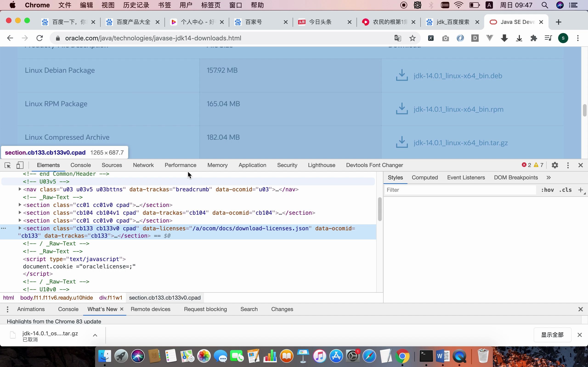Open the download options chevron for the jdk file
Image resolution: width=588 pixels, height=367 pixels.
tap(95, 335)
